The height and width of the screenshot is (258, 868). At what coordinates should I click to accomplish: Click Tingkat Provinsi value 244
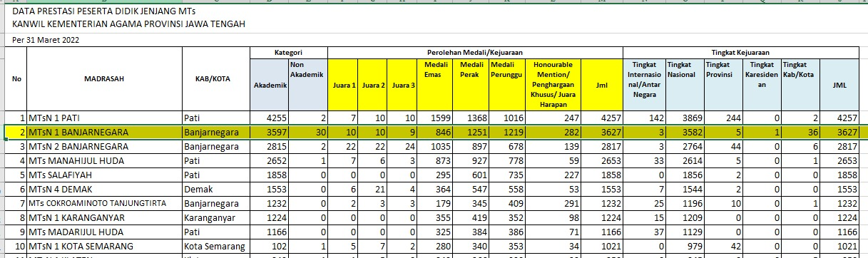pyautogui.click(x=723, y=118)
